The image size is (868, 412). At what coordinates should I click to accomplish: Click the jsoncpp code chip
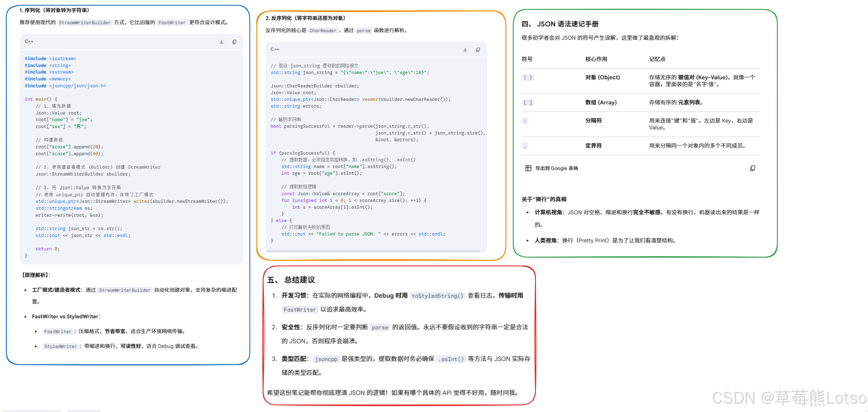tap(326, 359)
